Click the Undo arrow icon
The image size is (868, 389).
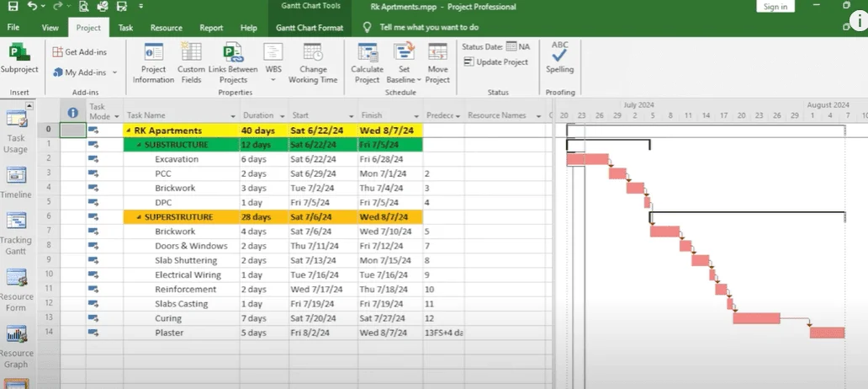tap(32, 7)
